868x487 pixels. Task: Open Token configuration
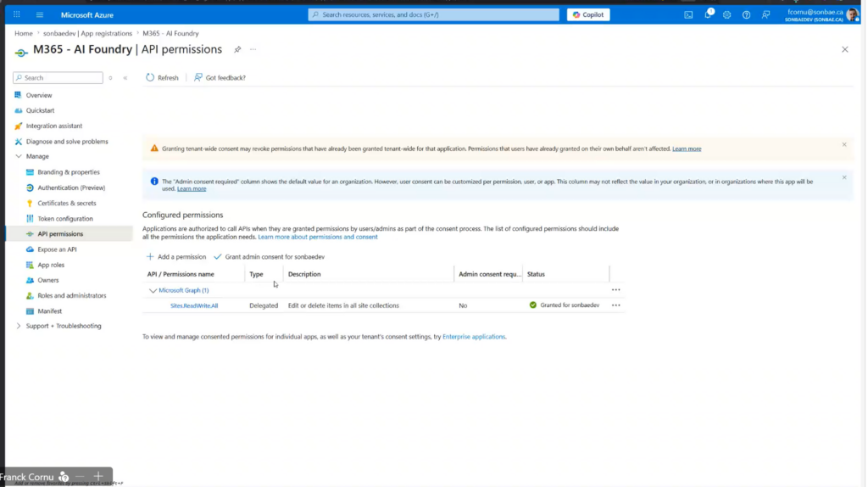click(64, 219)
